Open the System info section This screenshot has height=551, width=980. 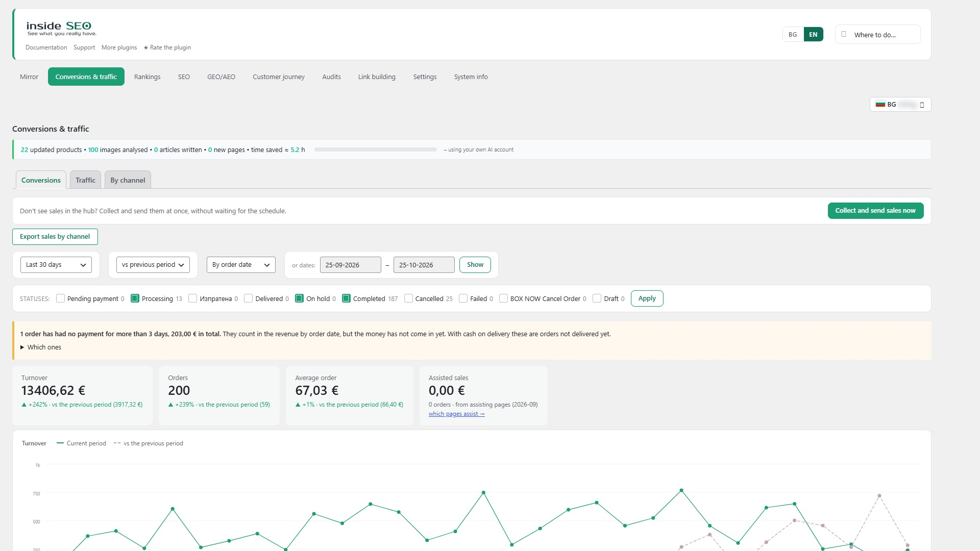point(471,77)
